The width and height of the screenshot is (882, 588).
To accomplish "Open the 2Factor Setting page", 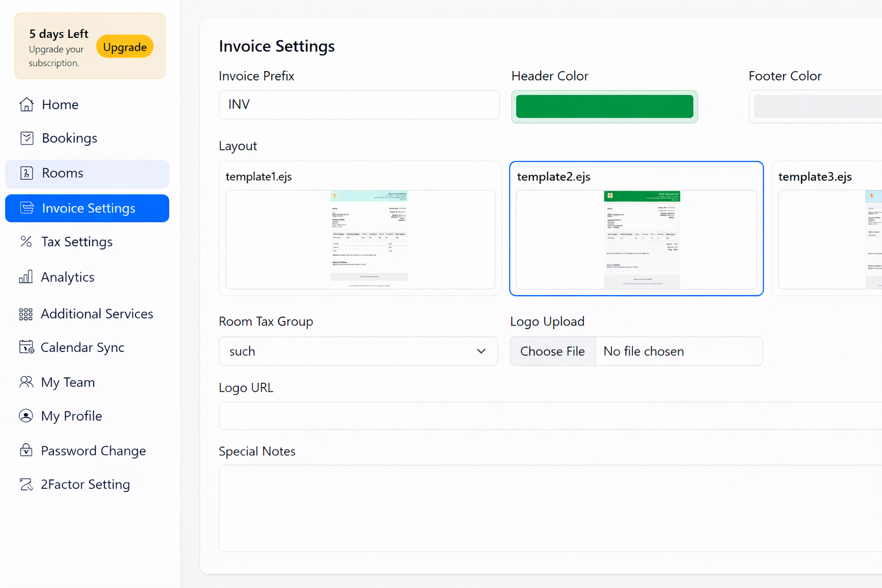I will pos(85,484).
